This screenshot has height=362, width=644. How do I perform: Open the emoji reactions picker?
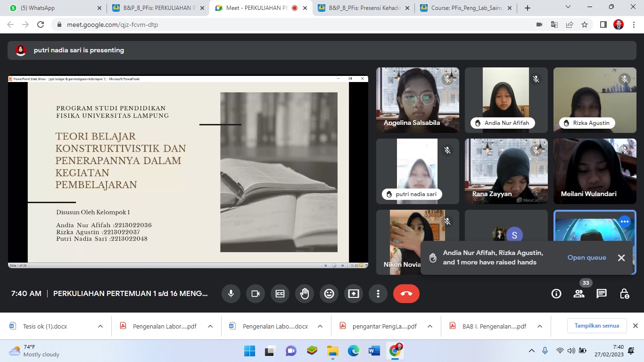point(329,294)
